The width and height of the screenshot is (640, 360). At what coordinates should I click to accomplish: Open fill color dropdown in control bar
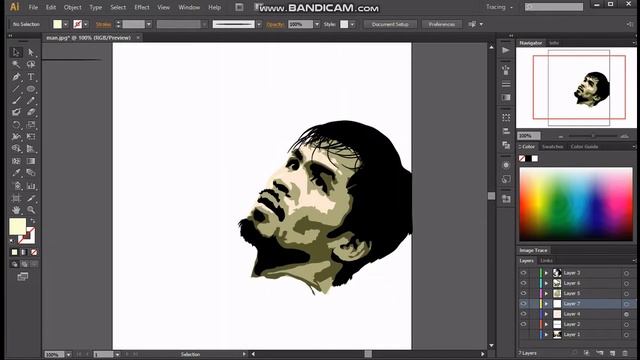tap(66, 24)
